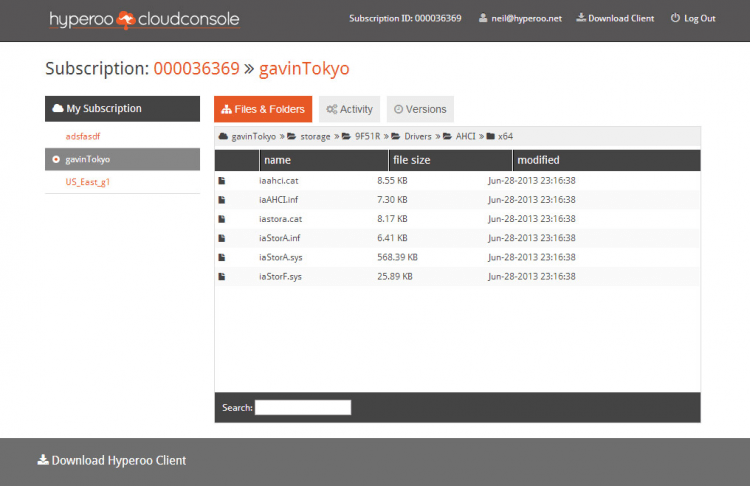Image resolution: width=750 pixels, height=486 pixels.
Task: Click the file icon for iaahci.cat
Action: (x=221, y=180)
